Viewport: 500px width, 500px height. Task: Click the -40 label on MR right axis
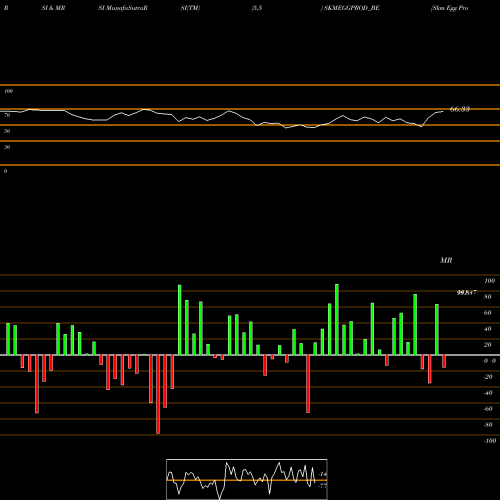[488, 393]
